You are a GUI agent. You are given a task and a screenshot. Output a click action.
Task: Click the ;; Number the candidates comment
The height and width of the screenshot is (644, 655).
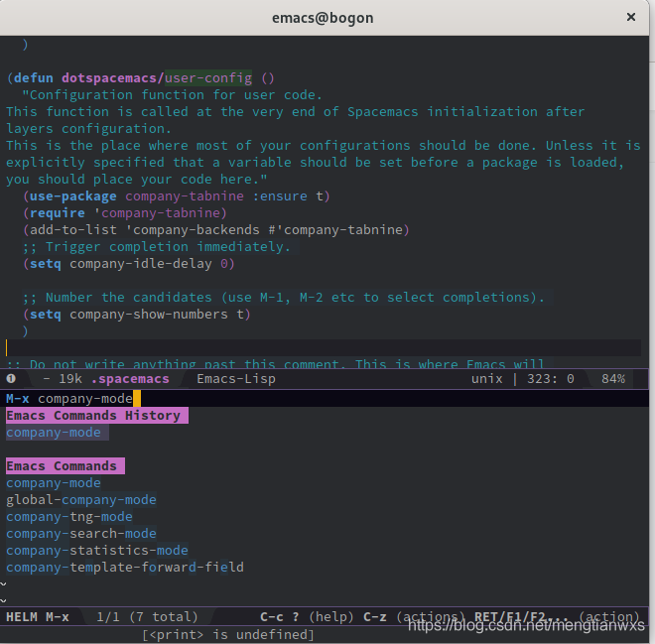click(284, 298)
